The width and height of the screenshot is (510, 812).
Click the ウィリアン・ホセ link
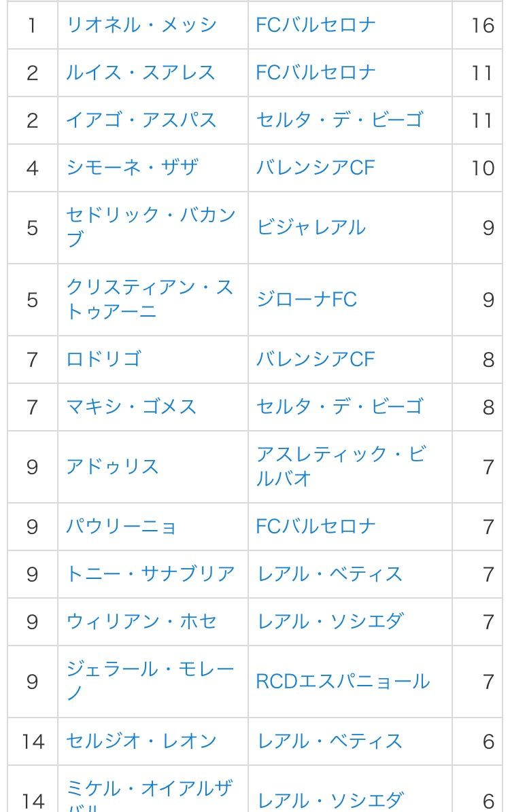pyautogui.click(x=141, y=622)
